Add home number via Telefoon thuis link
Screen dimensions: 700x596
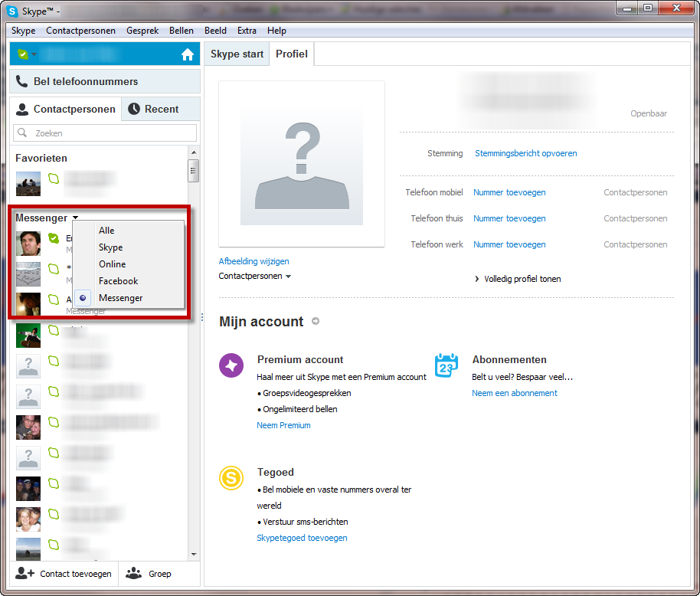tap(509, 218)
